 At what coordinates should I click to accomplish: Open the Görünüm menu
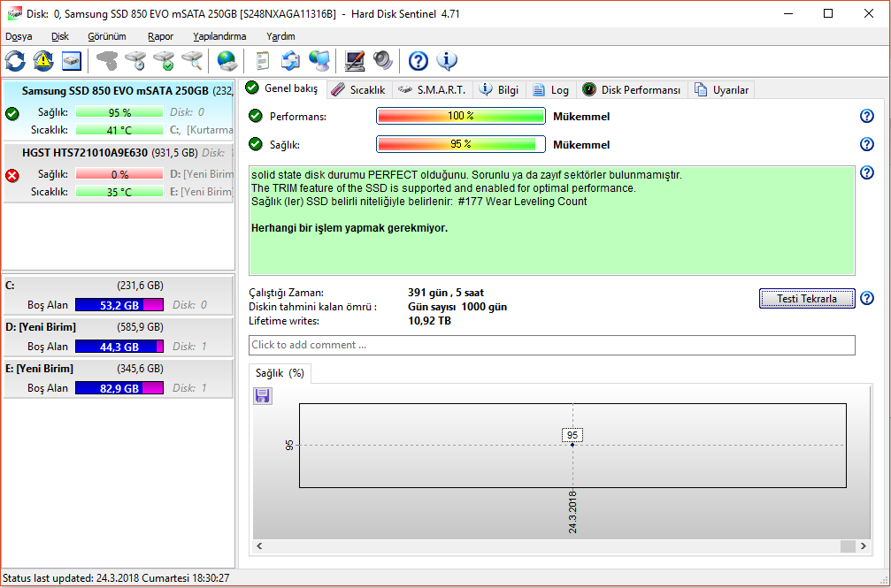[x=107, y=36]
